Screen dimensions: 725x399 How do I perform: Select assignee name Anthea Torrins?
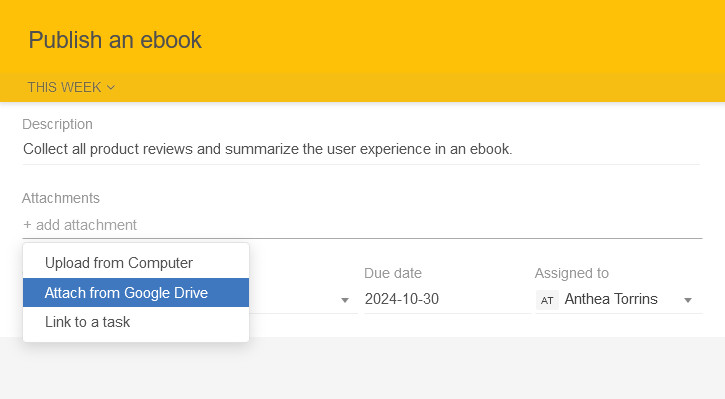(x=611, y=299)
